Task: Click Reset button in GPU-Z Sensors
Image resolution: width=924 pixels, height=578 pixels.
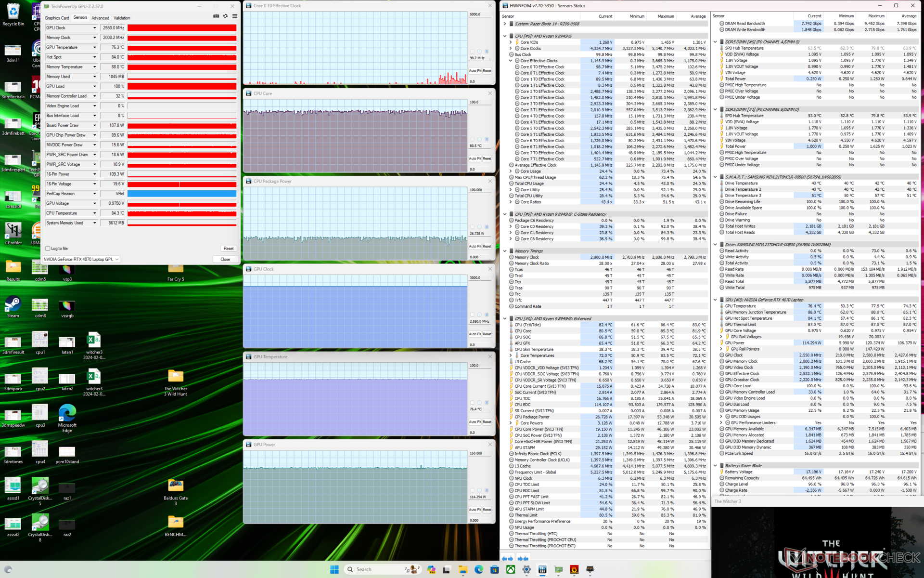Action: click(228, 249)
